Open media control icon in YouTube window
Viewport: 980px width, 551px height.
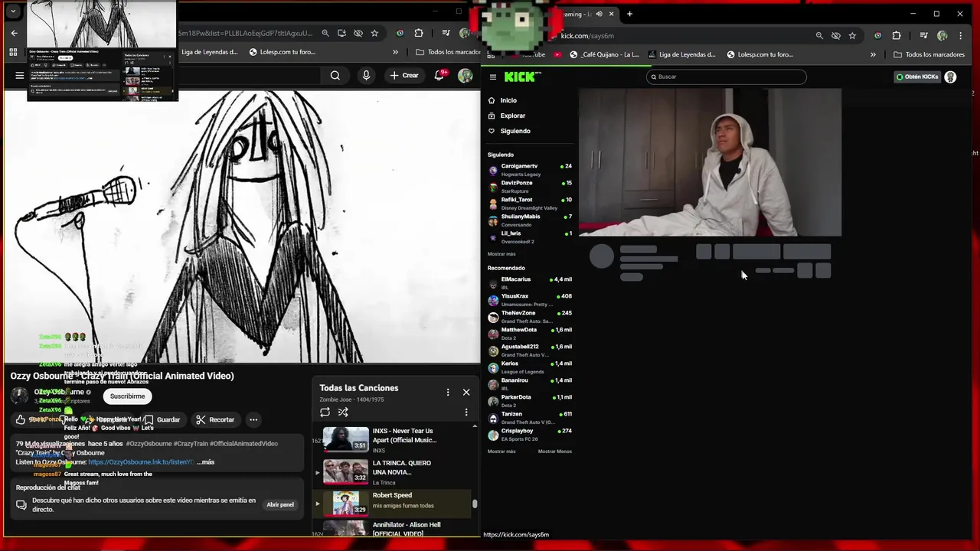pos(446,33)
